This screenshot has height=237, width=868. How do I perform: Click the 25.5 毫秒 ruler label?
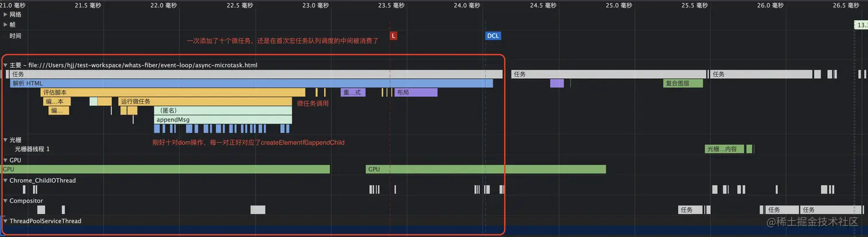tap(694, 5)
